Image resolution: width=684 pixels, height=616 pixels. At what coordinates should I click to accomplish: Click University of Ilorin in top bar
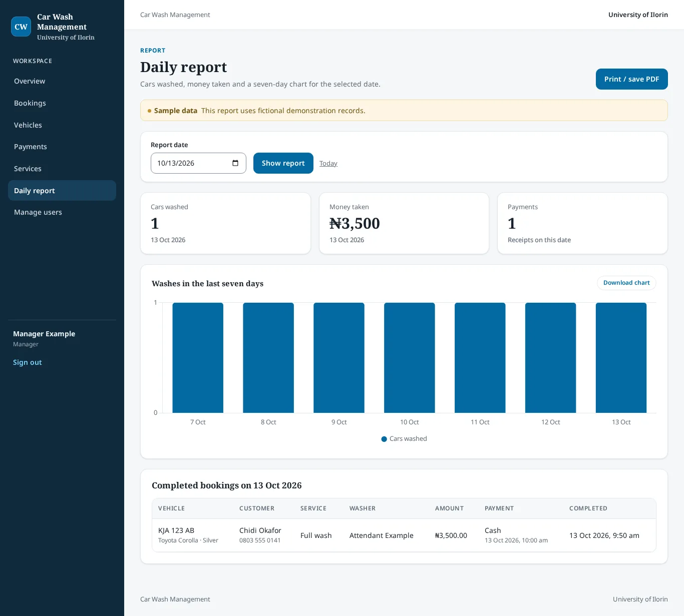[x=638, y=15]
